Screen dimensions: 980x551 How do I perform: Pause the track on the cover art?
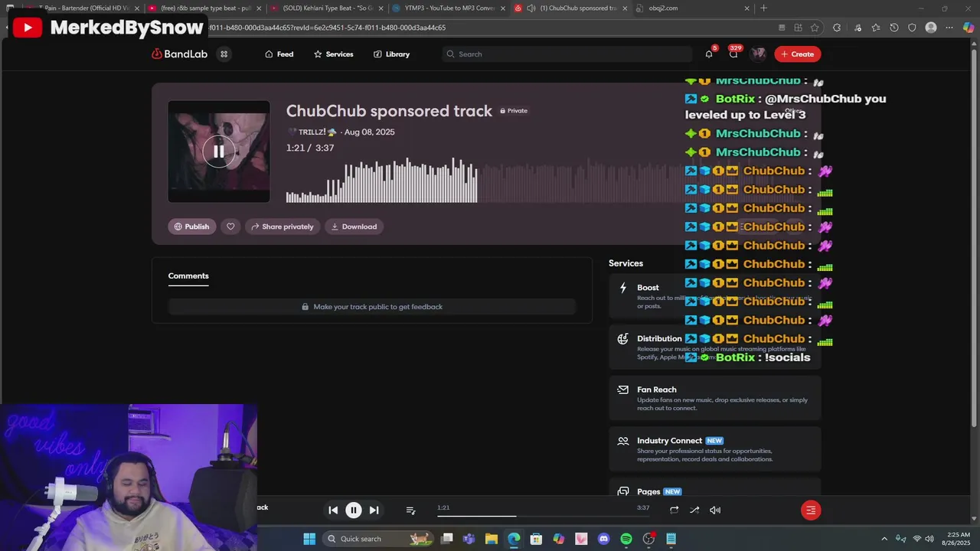[x=219, y=152]
